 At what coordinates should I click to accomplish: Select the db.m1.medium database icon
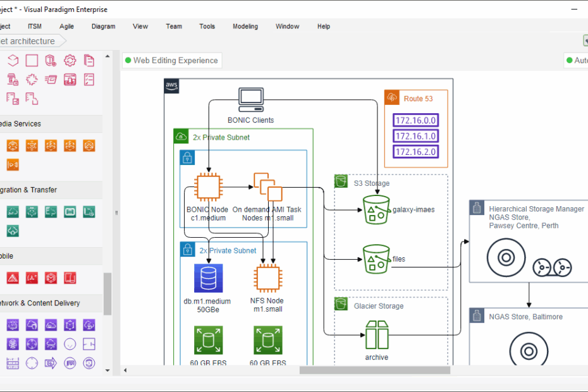click(209, 278)
